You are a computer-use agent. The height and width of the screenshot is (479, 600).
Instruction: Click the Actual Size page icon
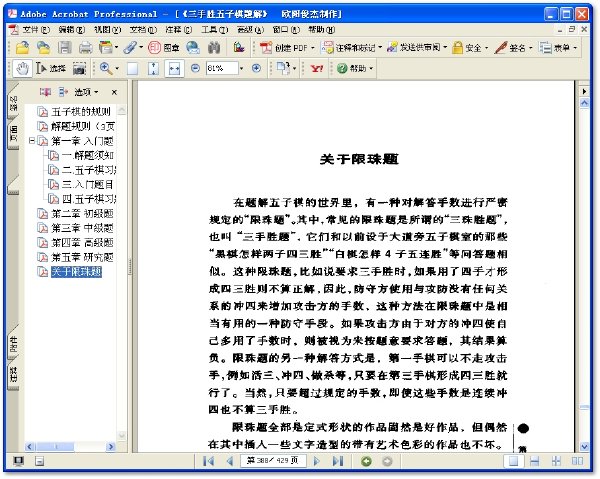[132, 69]
